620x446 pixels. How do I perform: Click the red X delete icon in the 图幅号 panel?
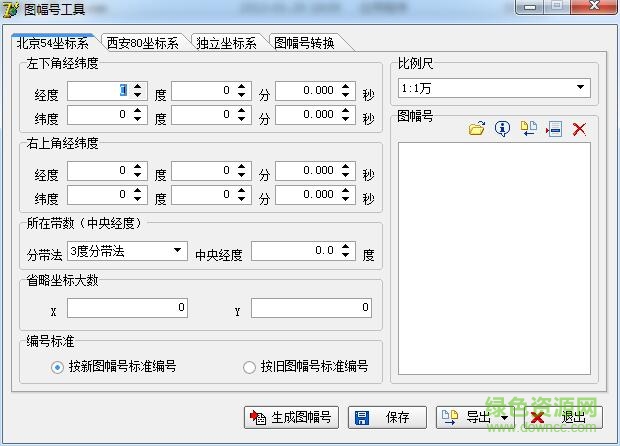click(x=579, y=129)
